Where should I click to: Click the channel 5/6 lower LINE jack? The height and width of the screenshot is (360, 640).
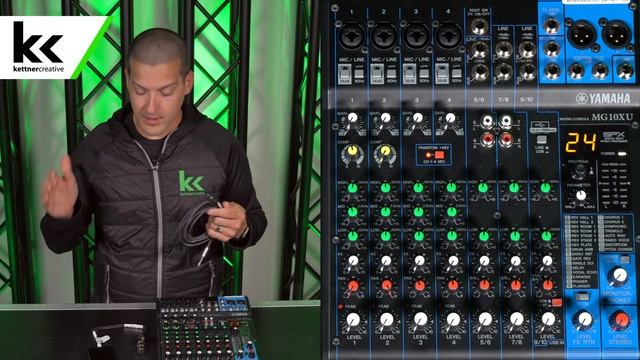point(479,71)
